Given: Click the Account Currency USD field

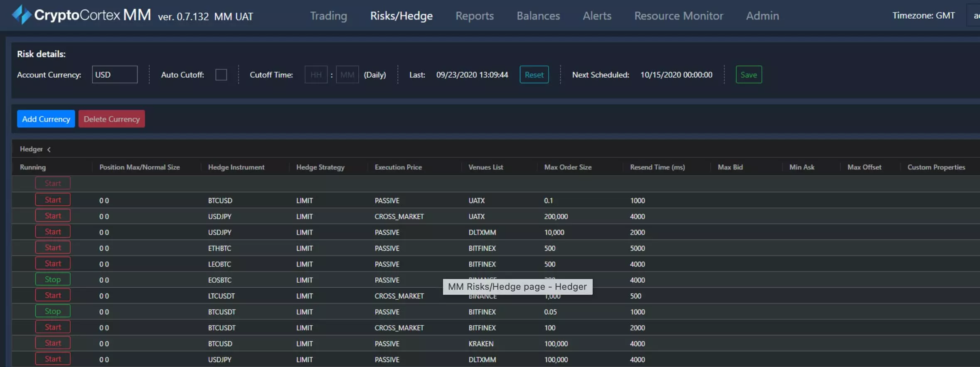Looking at the screenshot, I should (115, 75).
